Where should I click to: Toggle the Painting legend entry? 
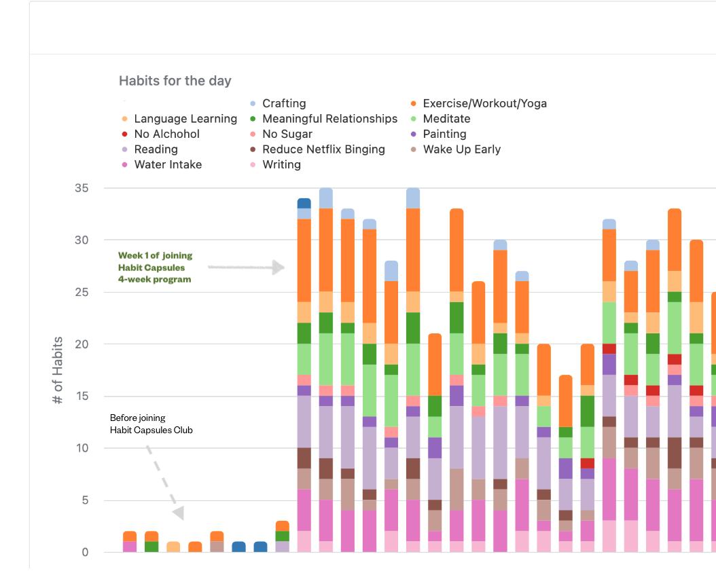point(438,134)
